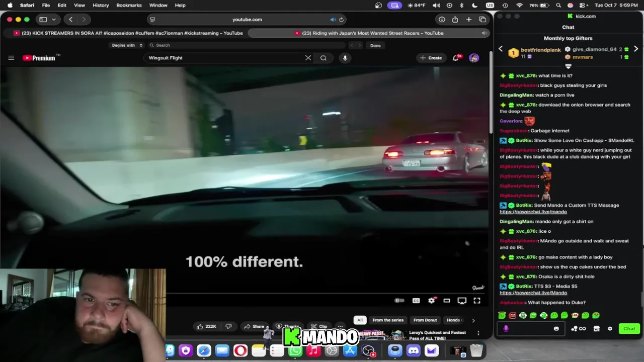
Task: Open the more actions ellipsis below video
Action: pyautogui.click(x=341, y=326)
